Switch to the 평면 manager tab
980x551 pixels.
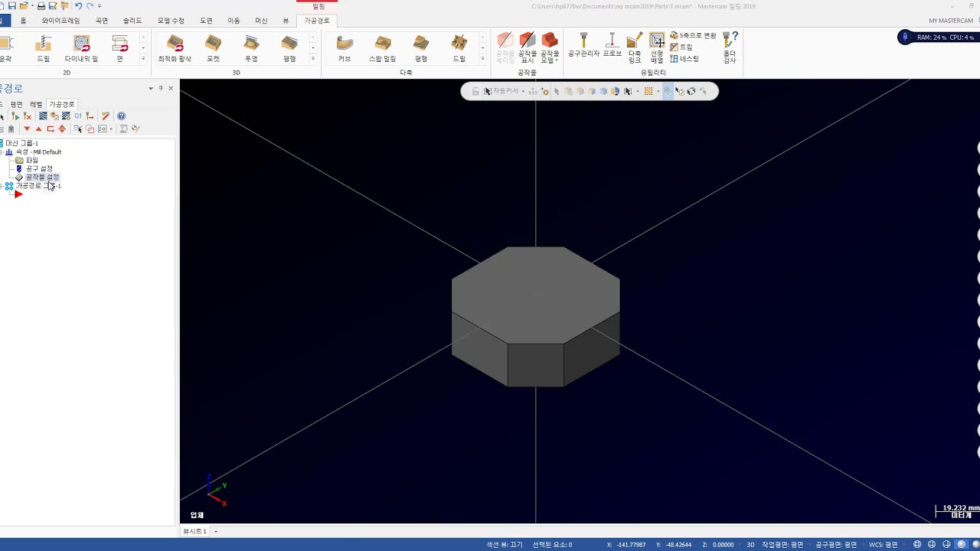click(16, 104)
